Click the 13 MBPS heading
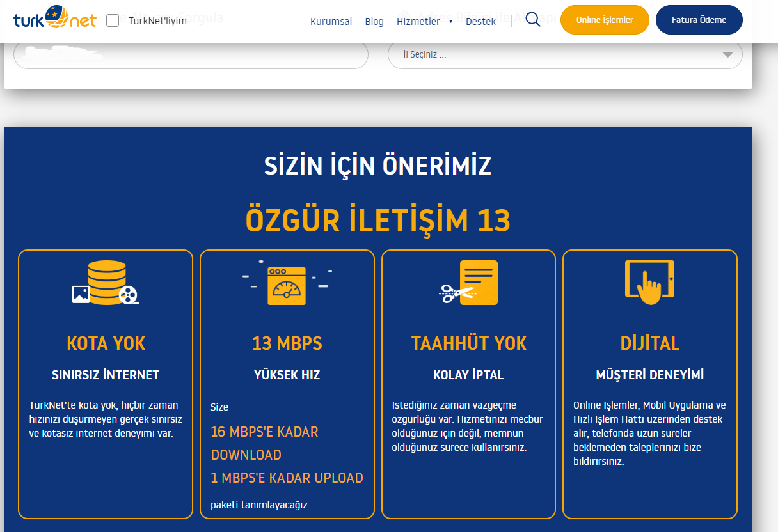The height and width of the screenshot is (532, 778). coord(287,343)
